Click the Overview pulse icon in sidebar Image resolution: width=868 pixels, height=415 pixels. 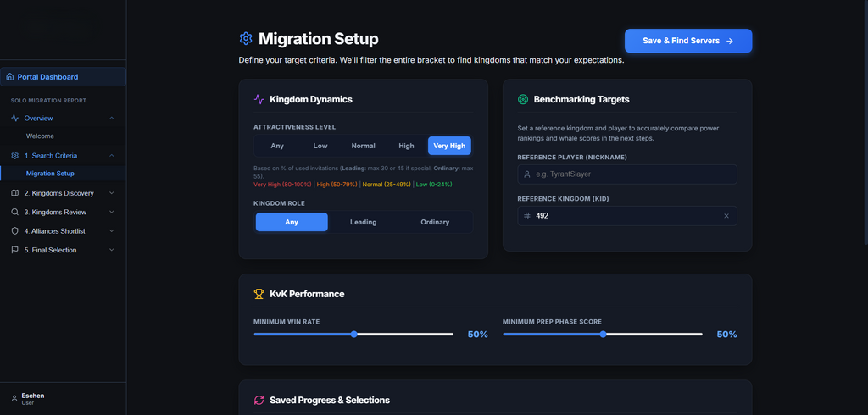pyautogui.click(x=15, y=119)
